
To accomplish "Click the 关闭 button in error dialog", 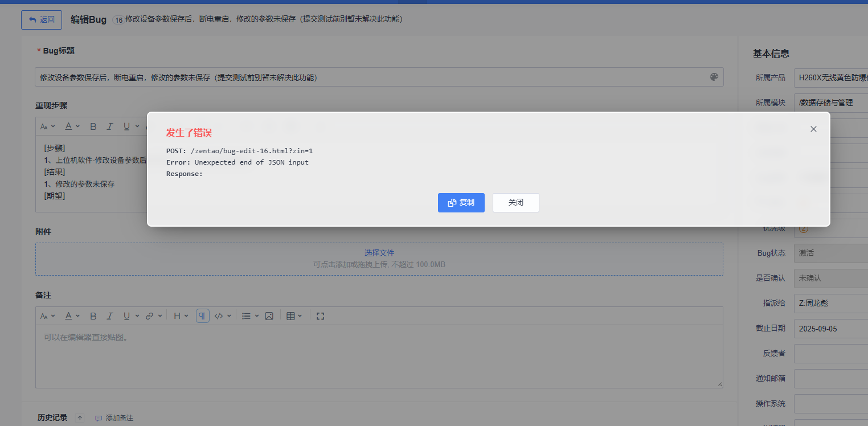I will 515,203.
